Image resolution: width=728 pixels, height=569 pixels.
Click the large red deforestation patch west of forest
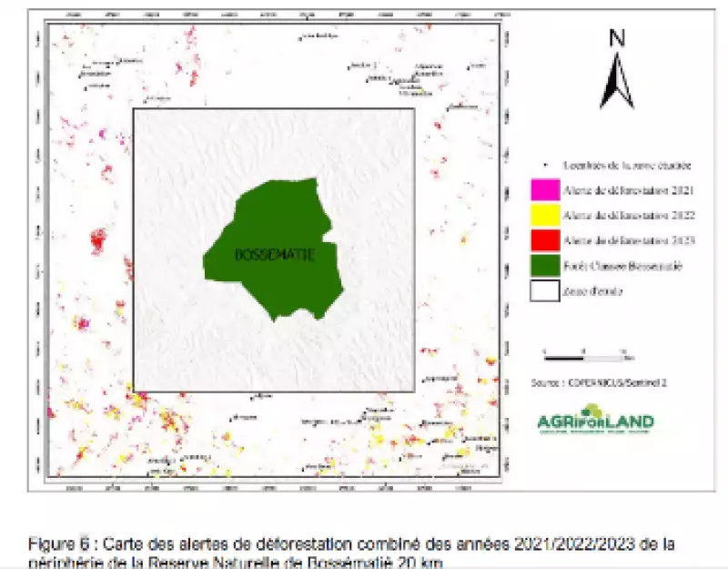pos(98,241)
